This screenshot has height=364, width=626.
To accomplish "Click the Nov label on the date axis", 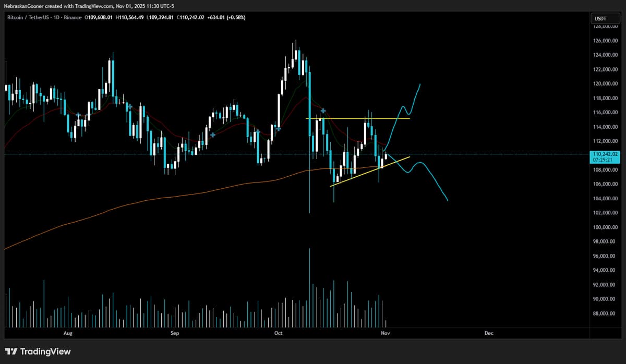I will [385, 333].
